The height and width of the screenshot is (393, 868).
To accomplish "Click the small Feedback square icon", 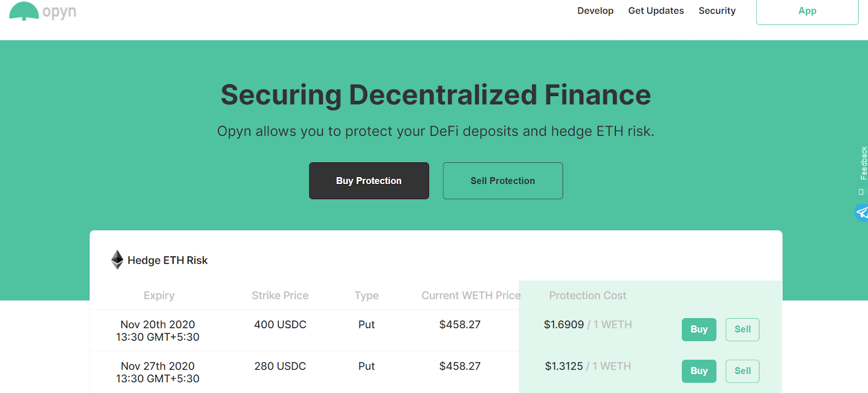I will coord(861,192).
